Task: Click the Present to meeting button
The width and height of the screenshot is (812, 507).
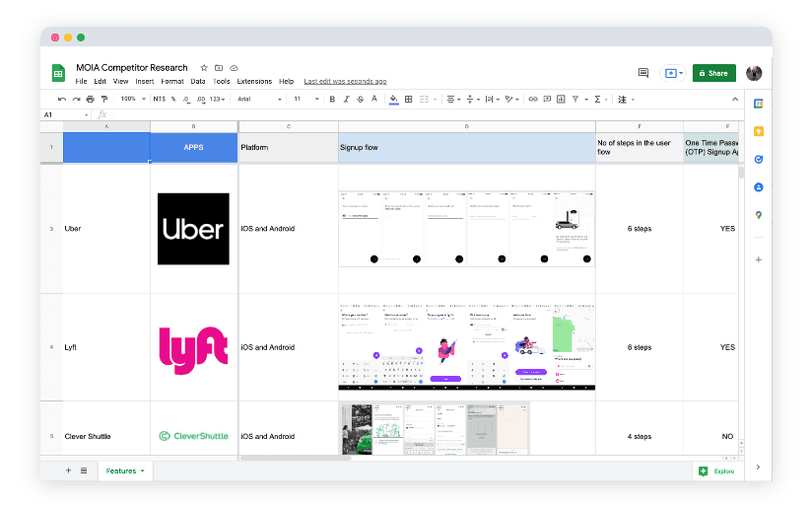Action: click(x=674, y=73)
